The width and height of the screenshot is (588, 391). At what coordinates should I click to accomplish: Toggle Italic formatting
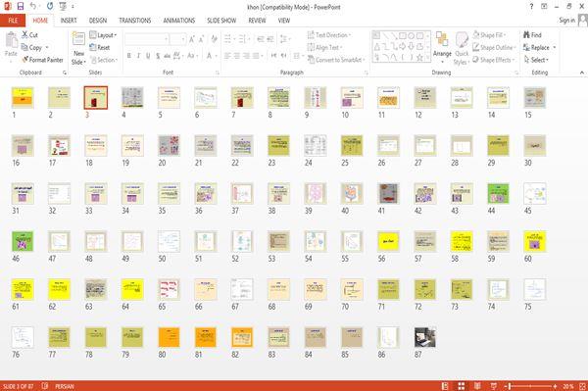(138, 56)
